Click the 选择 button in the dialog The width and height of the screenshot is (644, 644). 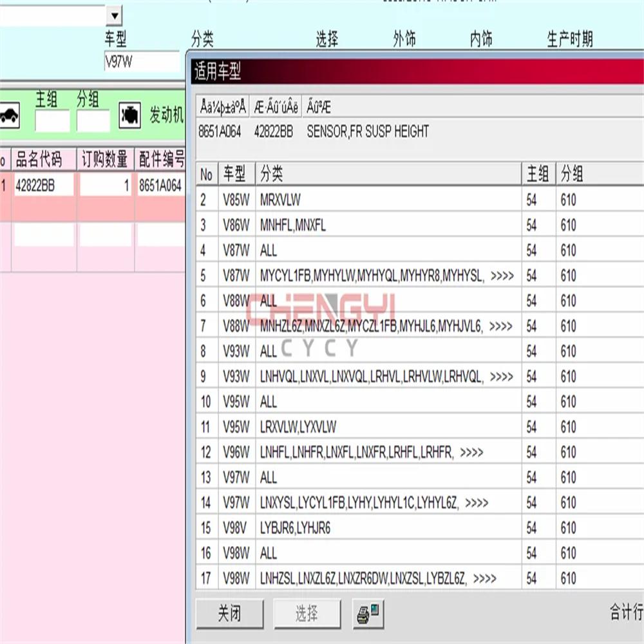coord(307,614)
